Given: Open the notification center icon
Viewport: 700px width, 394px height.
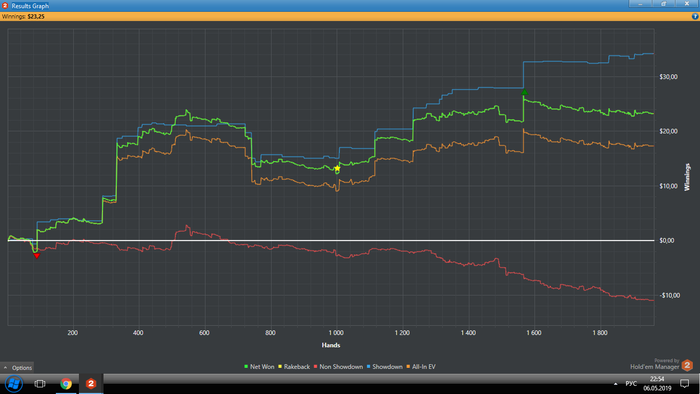Looking at the screenshot, I should click(684, 384).
